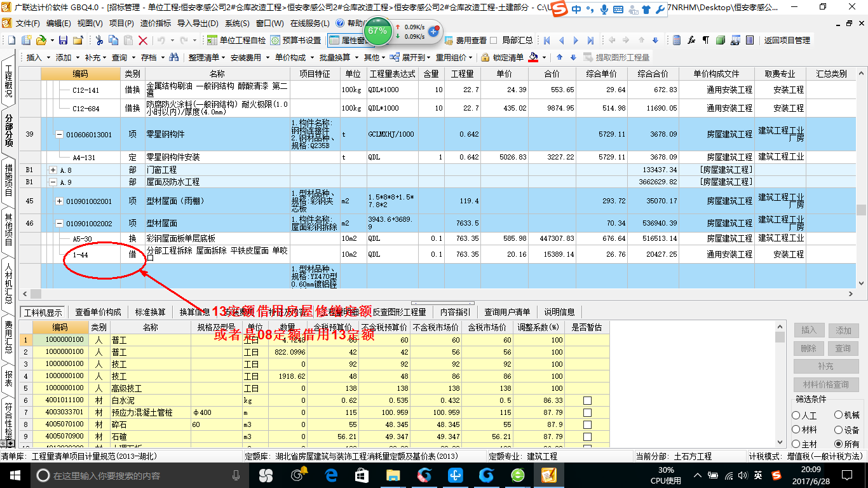The height and width of the screenshot is (488, 868).
Task: Click the Windows search box in taskbar
Action: point(140,475)
